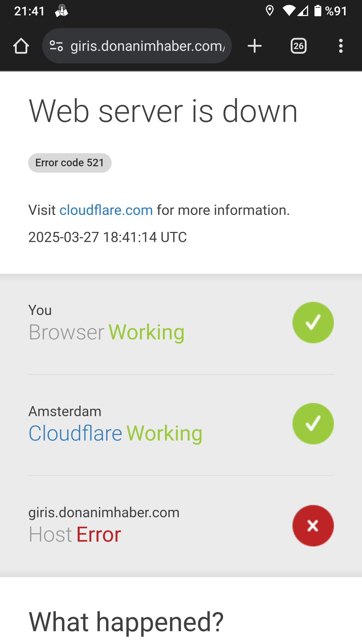The width and height of the screenshot is (362, 644).
Task: Tap the green Cloudflare Working checkmark icon
Action: pos(313,424)
